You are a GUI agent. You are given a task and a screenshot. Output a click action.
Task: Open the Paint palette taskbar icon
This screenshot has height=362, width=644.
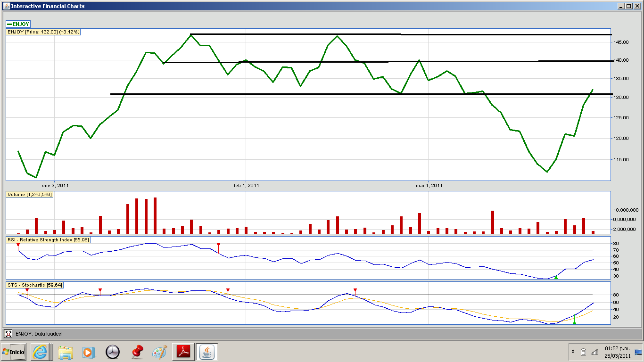point(160,352)
